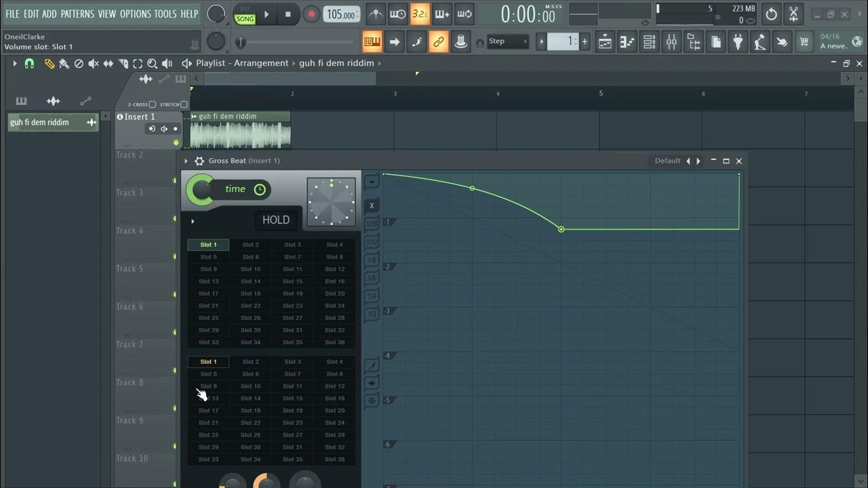This screenshot has height=488, width=868.
Task: Click main pitch slider in toolbar
Action: pos(296,42)
